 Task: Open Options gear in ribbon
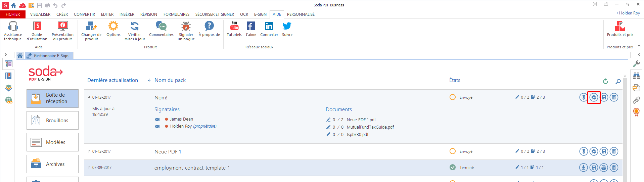point(113,26)
